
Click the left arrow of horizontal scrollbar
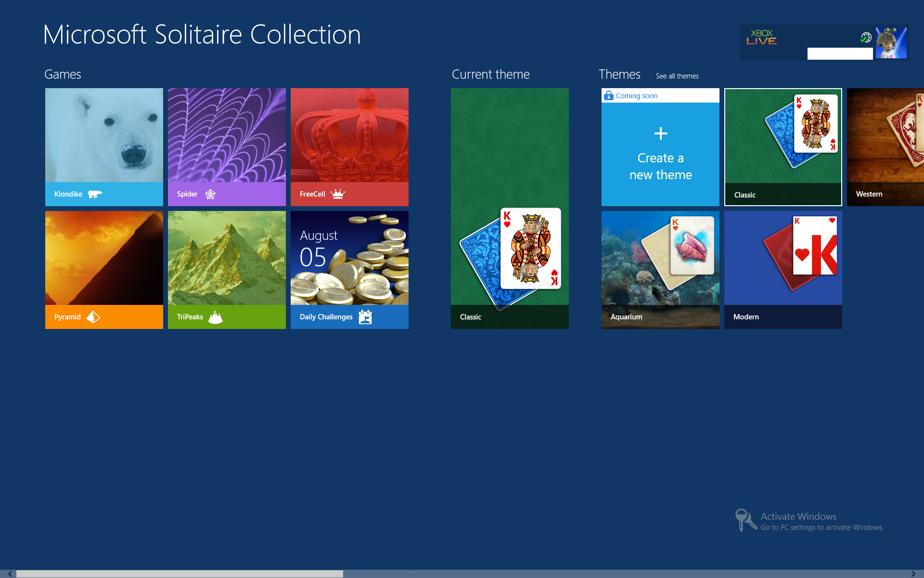coord(10,574)
